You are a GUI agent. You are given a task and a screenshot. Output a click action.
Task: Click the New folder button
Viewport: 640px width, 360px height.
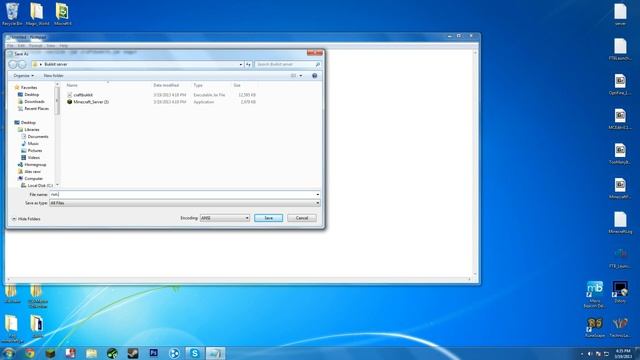coord(53,76)
